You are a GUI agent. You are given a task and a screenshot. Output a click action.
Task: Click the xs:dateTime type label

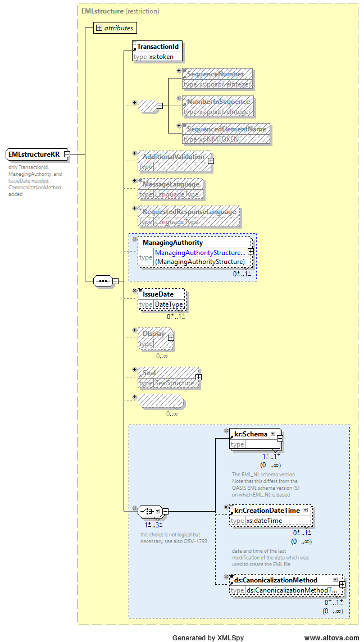(264, 521)
